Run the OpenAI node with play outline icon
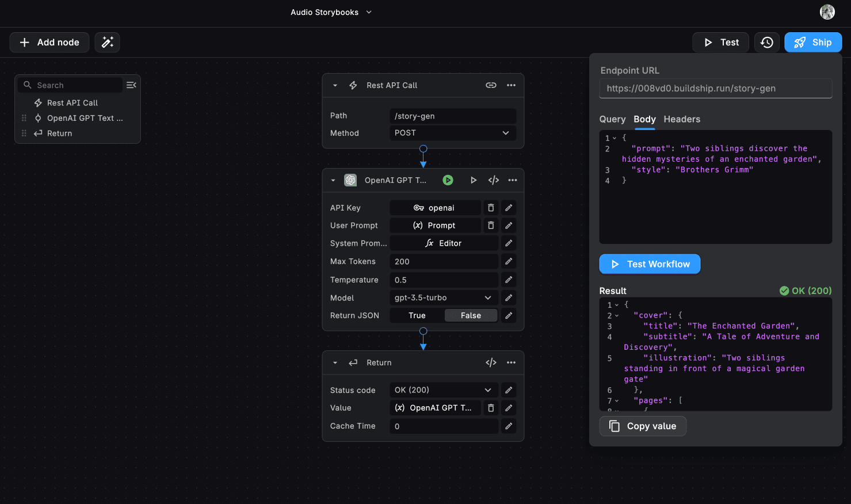 (474, 180)
